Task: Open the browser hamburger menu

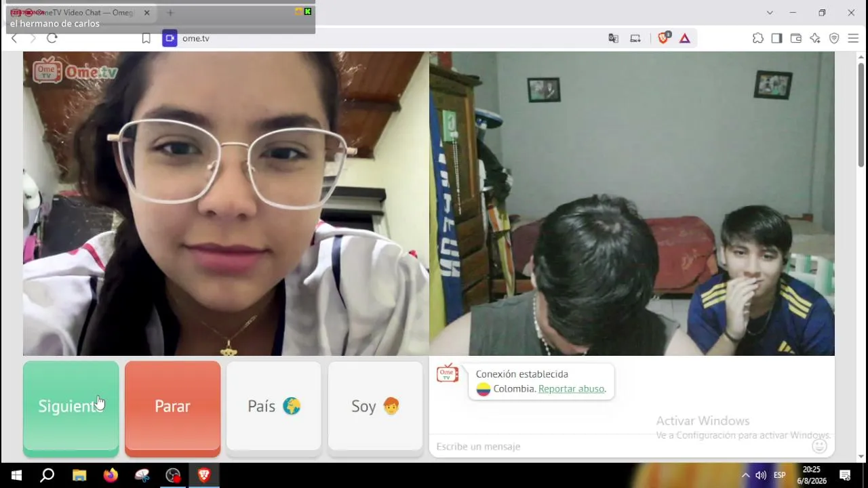Action: pos(853,39)
